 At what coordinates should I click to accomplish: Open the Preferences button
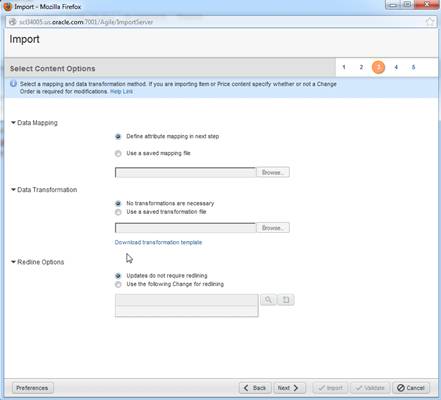click(x=32, y=388)
